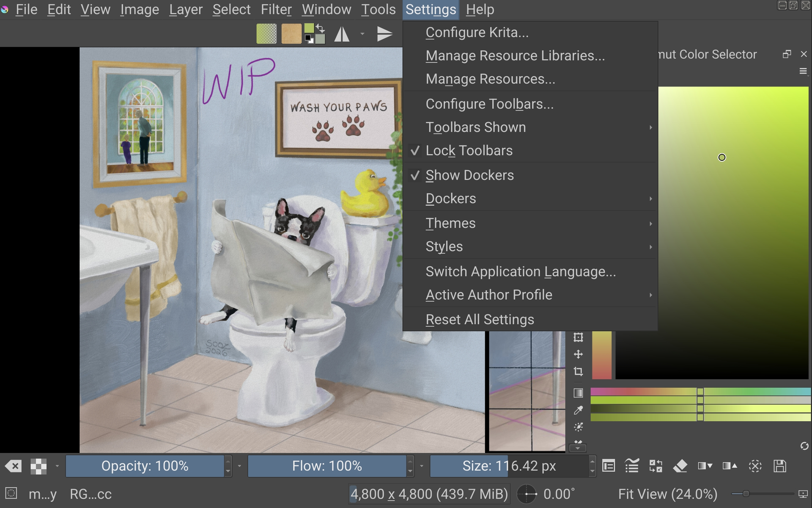
Task: Open the Window menu
Action: coord(326,9)
